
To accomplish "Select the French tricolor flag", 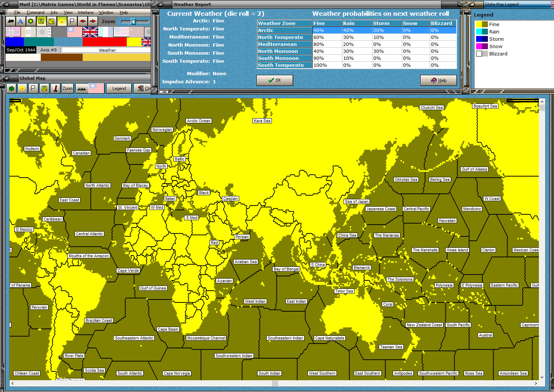I will [105, 32].
